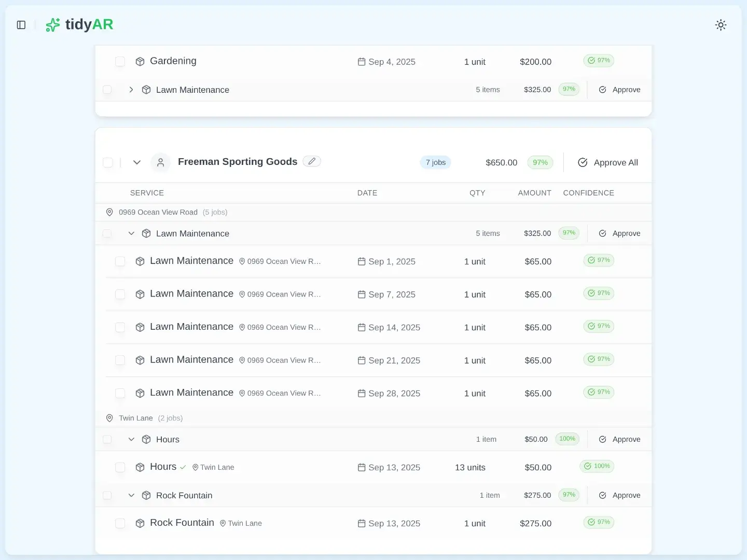Check the Lawn Maintenance Sep 7 checkbox
Viewport: 747px width, 560px height.
(x=120, y=295)
